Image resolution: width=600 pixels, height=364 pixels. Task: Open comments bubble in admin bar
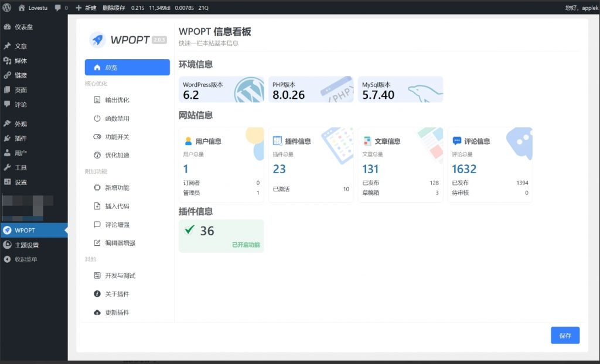click(x=61, y=8)
